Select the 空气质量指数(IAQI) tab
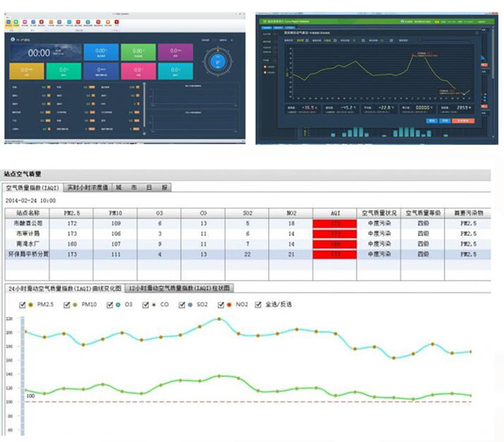 coord(33,187)
